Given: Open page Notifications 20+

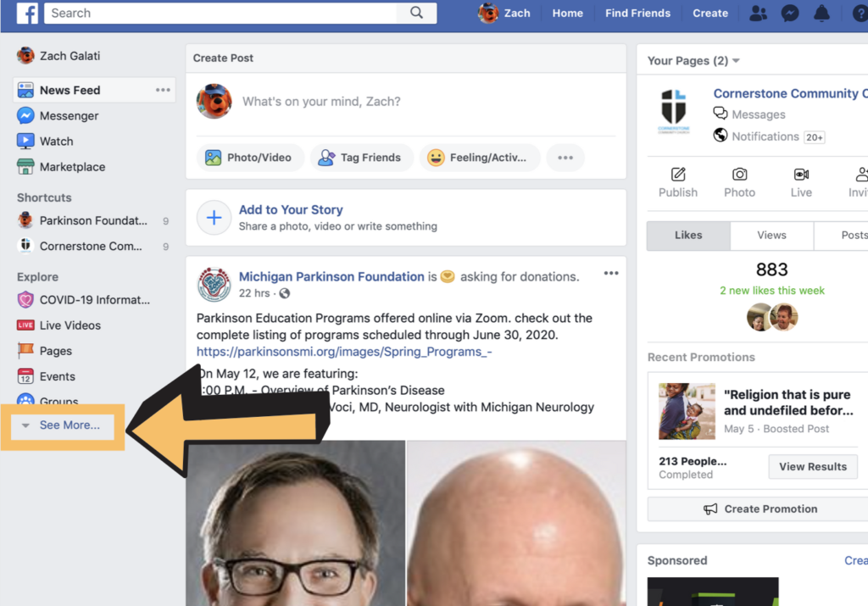Looking at the screenshot, I should point(768,136).
